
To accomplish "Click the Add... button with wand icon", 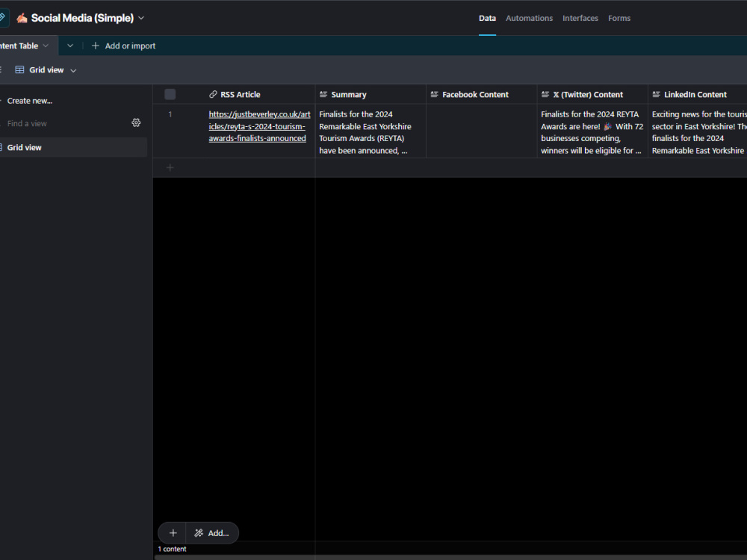I will pos(212,533).
